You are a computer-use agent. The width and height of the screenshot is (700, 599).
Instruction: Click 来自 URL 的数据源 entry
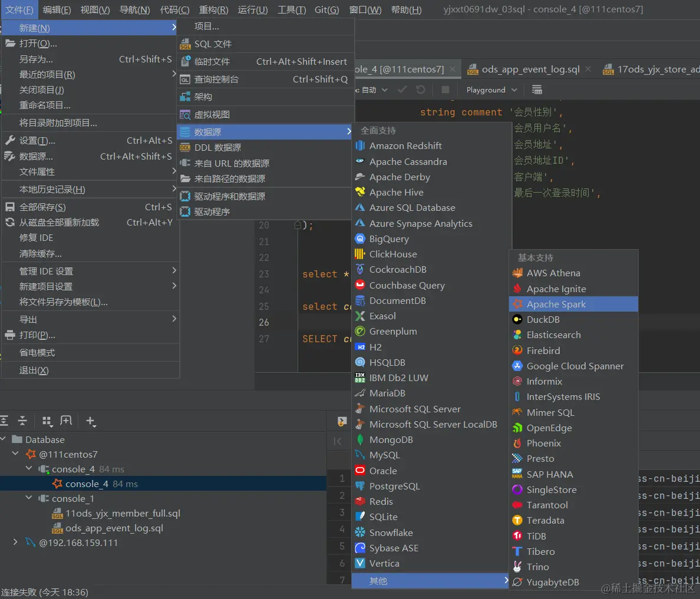tap(265, 163)
